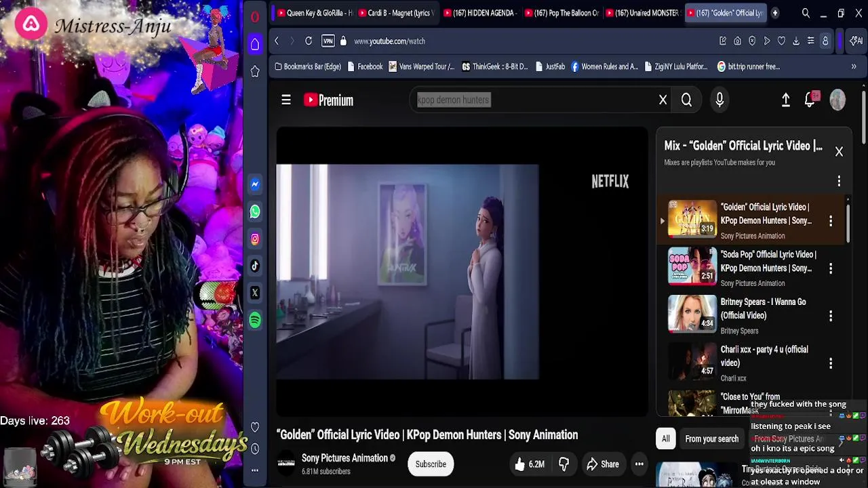Open the tab search magnifier icon

click(806, 13)
